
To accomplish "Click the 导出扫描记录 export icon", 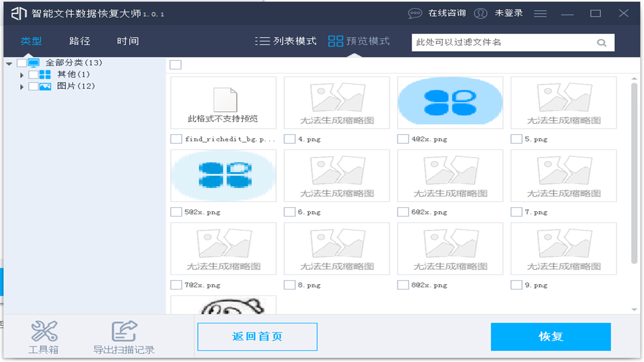I will tap(123, 331).
